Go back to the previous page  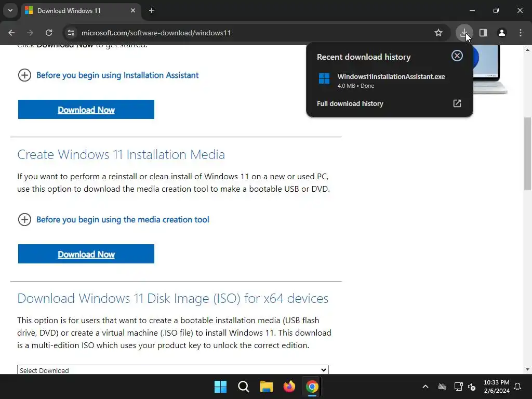(x=11, y=33)
